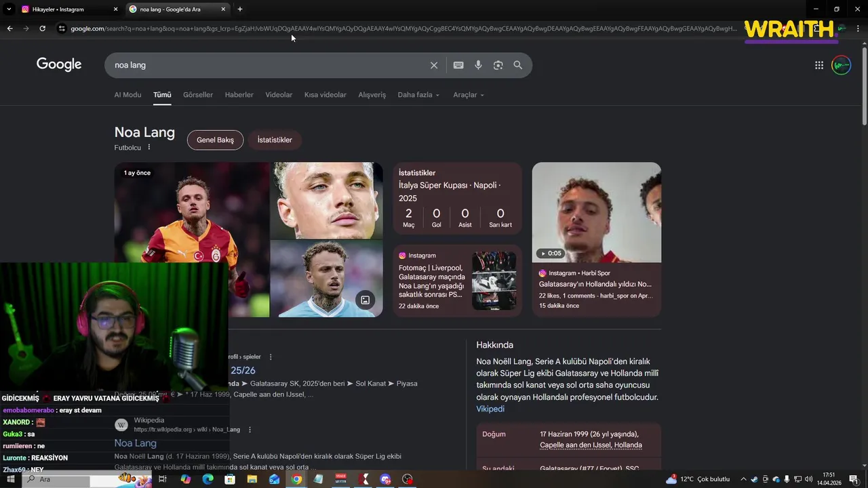Open options for the Transfermarkt result

271,357
